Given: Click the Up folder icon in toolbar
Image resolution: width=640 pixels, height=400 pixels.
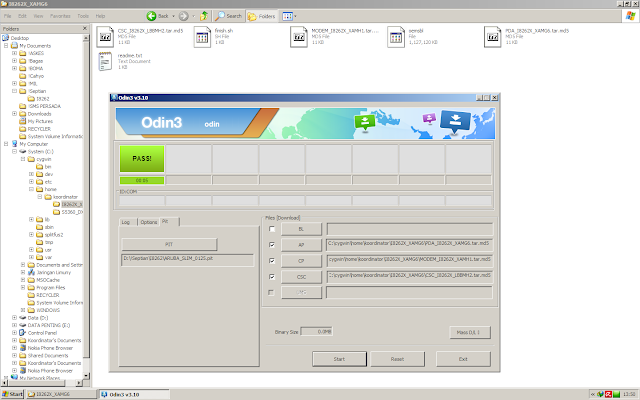Looking at the screenshot, I should click(x=204, y=16).
